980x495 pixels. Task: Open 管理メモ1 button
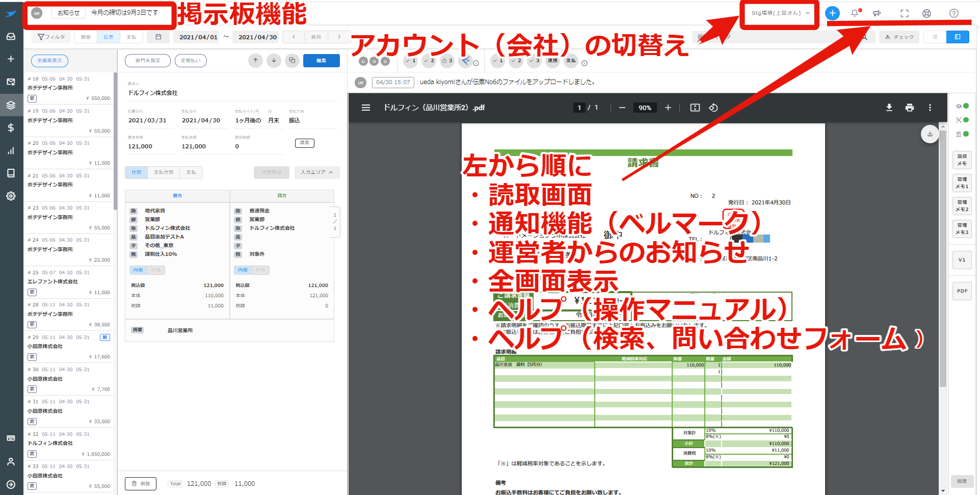coord(962,183)
